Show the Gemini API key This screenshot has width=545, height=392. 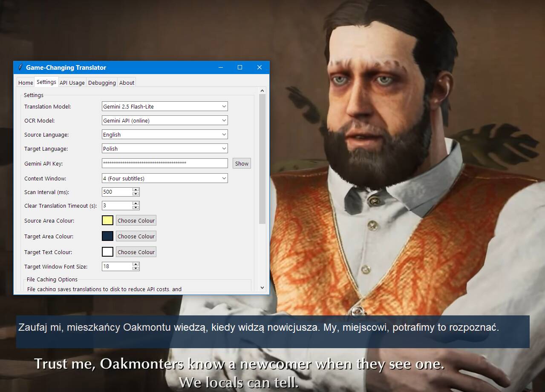[x=242, y=163]
